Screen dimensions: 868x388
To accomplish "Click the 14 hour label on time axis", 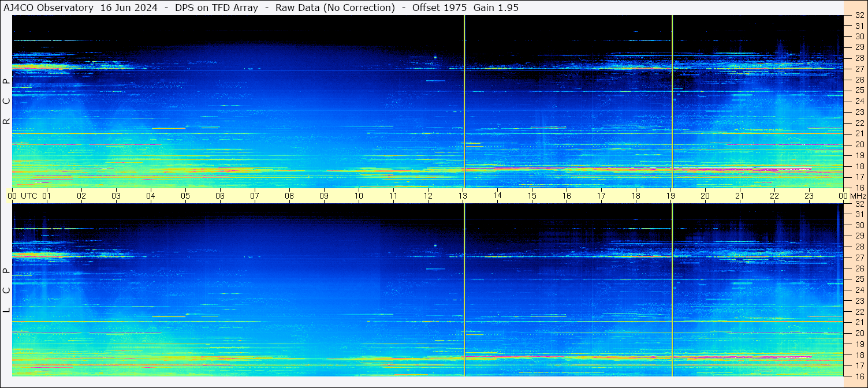I will 497,196.
